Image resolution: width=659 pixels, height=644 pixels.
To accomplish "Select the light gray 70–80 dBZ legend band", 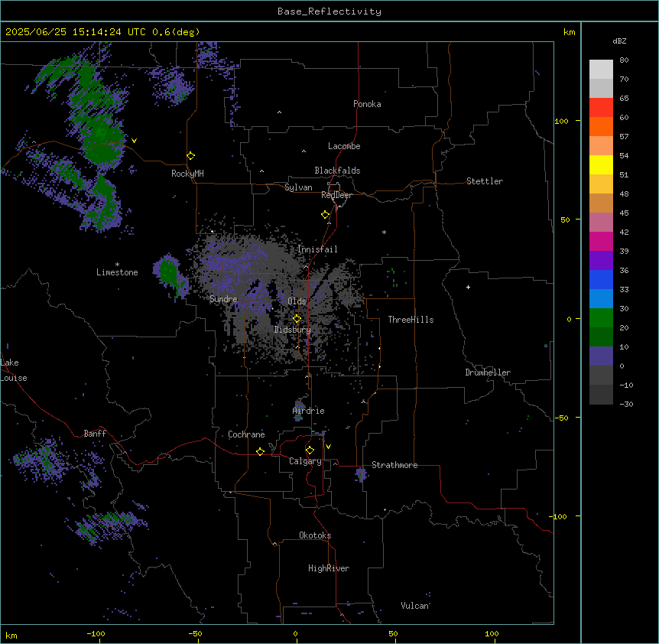I will coord(601,70).
